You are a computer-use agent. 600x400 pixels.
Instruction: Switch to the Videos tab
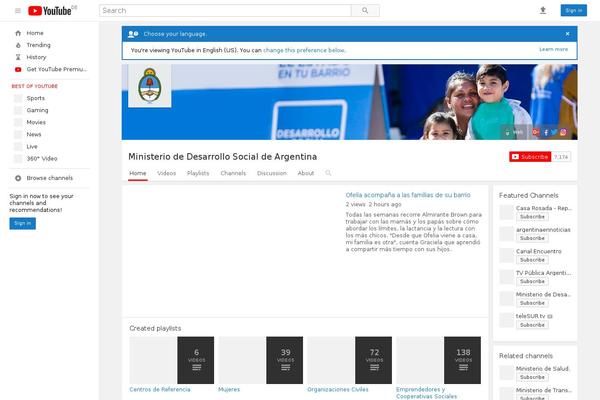166,173
